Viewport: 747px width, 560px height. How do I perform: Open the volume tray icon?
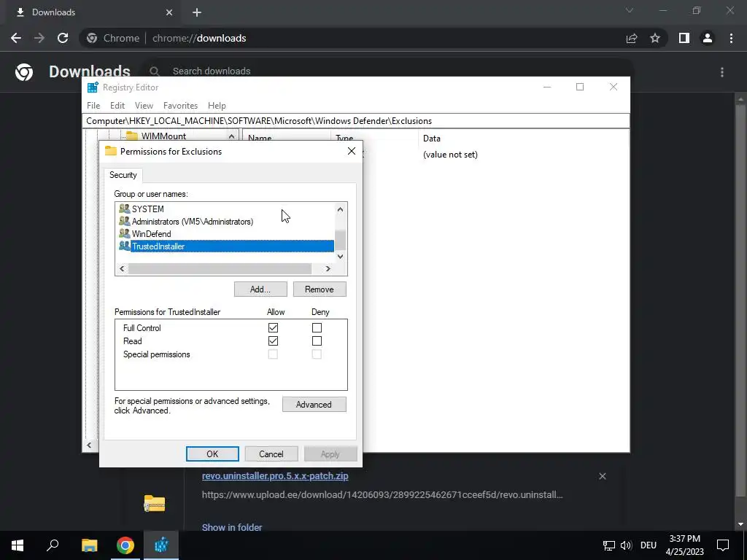(626, 545)
